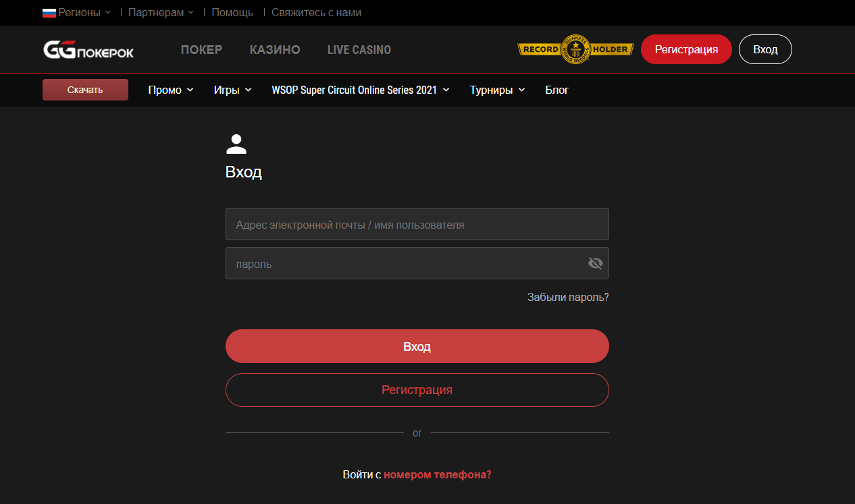The image size is (855, 504).
Task: Open the Партнерам dropdown menu
Action: click(x=161, y=13)
